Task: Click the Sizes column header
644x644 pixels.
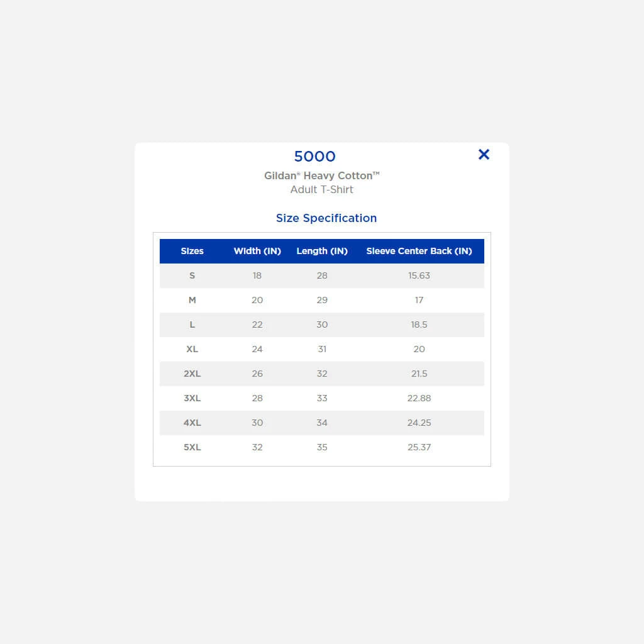Action: [192, 251]
